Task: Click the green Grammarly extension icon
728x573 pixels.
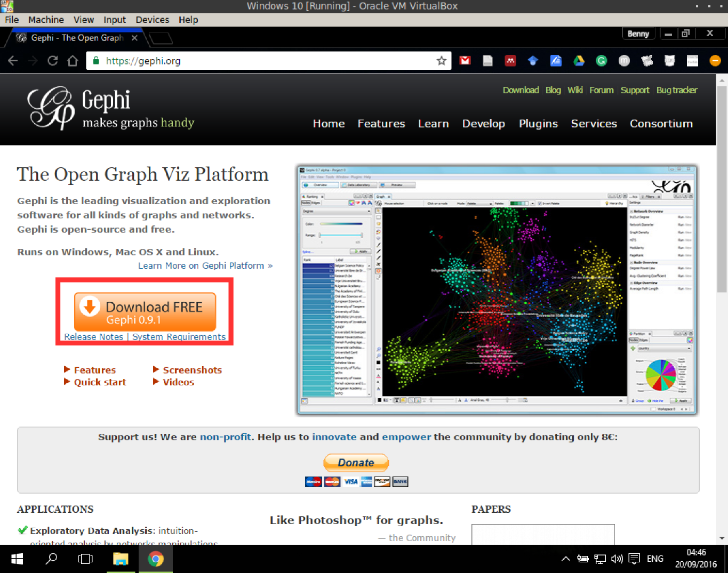Action: [x=601, y=61]
